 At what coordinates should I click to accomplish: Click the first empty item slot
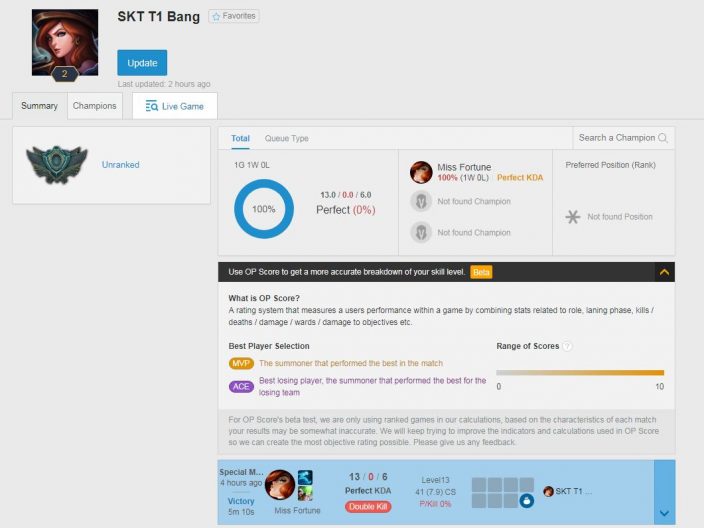(479, 485)
